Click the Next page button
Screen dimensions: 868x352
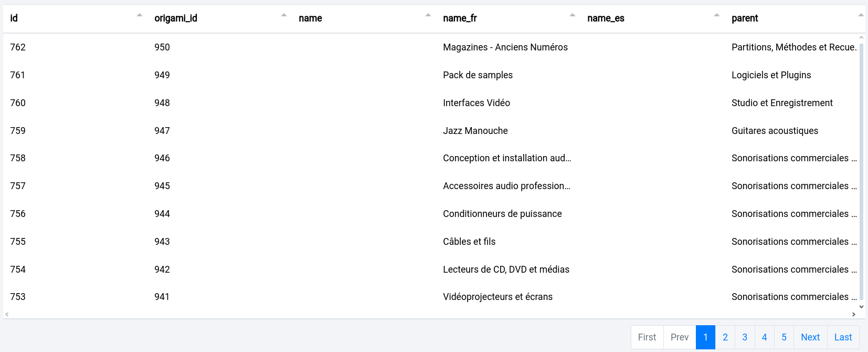tap(810, 337)
